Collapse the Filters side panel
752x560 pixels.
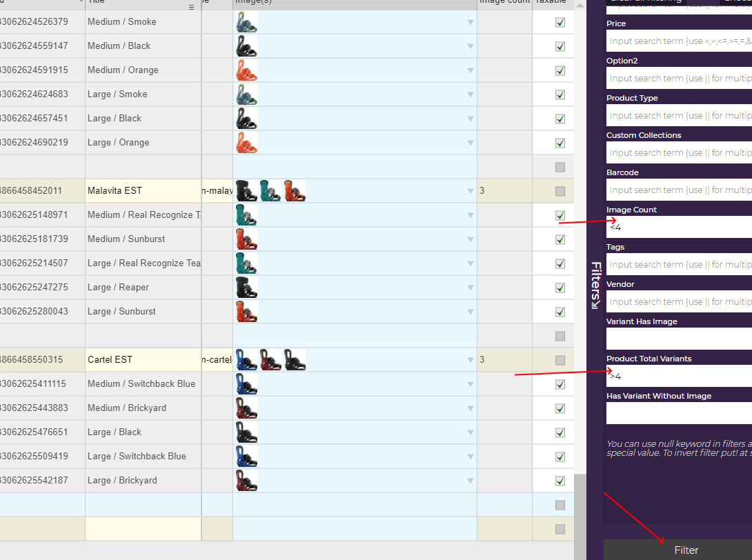coord(595,285)
